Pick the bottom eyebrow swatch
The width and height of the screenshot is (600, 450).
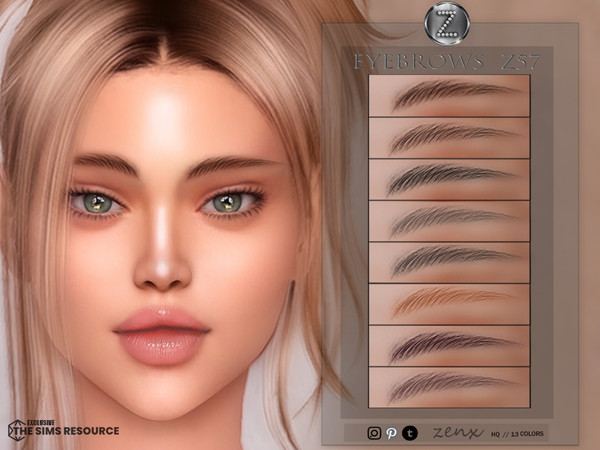coord(449,387)
